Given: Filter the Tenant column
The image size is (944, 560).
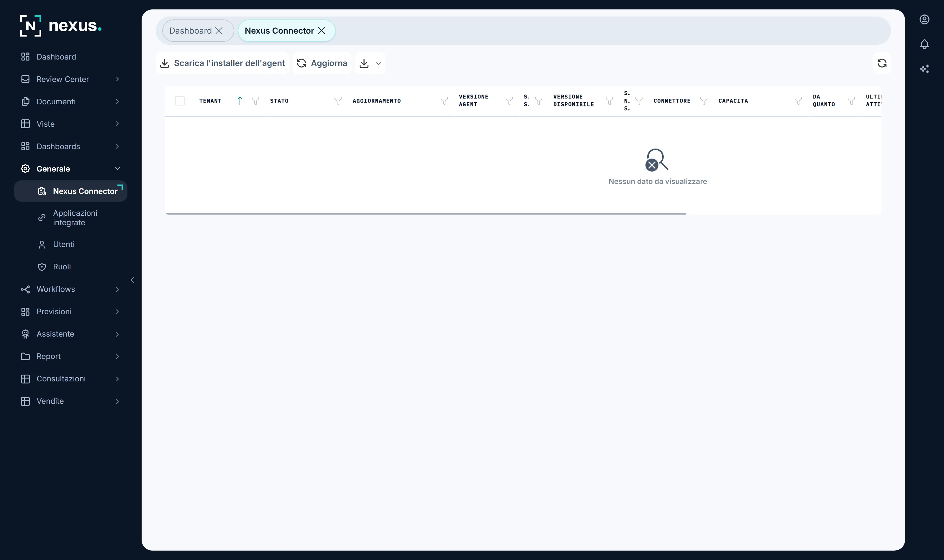Looking at the screenshot, I should pyautogui.click(x=255, y=101).
